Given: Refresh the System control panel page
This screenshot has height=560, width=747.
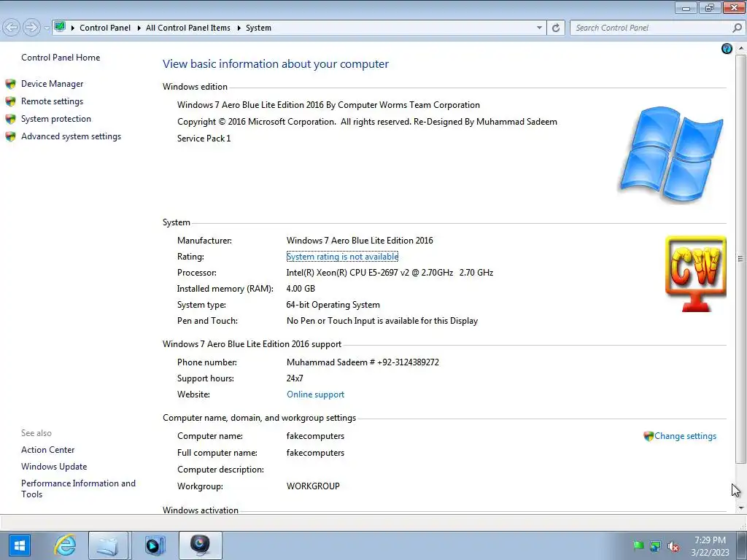Looking at the screenshot, I should [555, 28].
